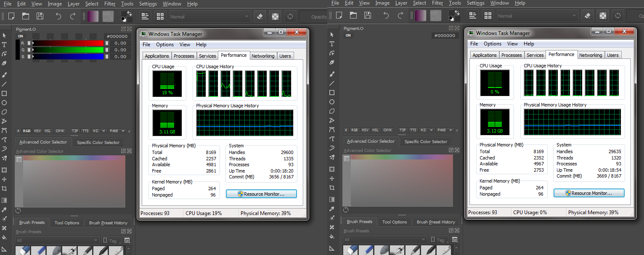Image resolution: width=644 pixels, height=255 pixels.
Task: Open the Normal blending mode dropdown in right Krita
Action: pyautogui.click(x=538, y=16)
